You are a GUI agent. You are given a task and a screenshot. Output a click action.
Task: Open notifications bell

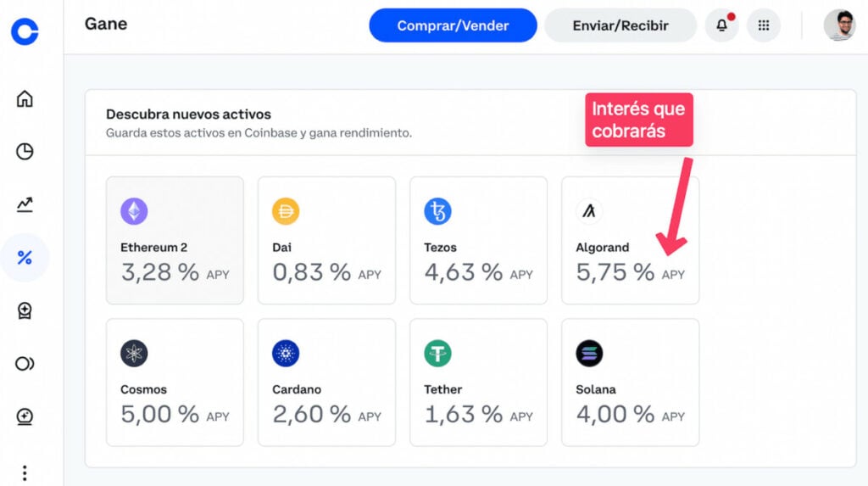(x=722, y=25)
